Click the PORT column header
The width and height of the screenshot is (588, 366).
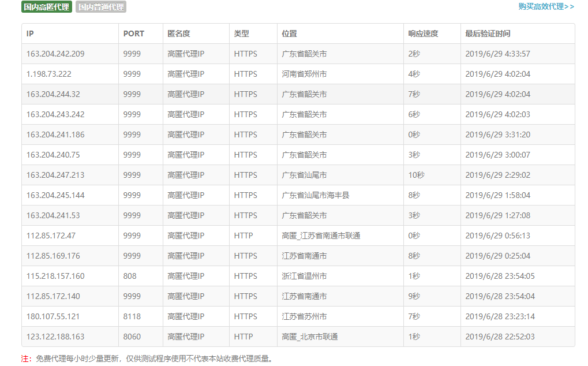[133, 33]
